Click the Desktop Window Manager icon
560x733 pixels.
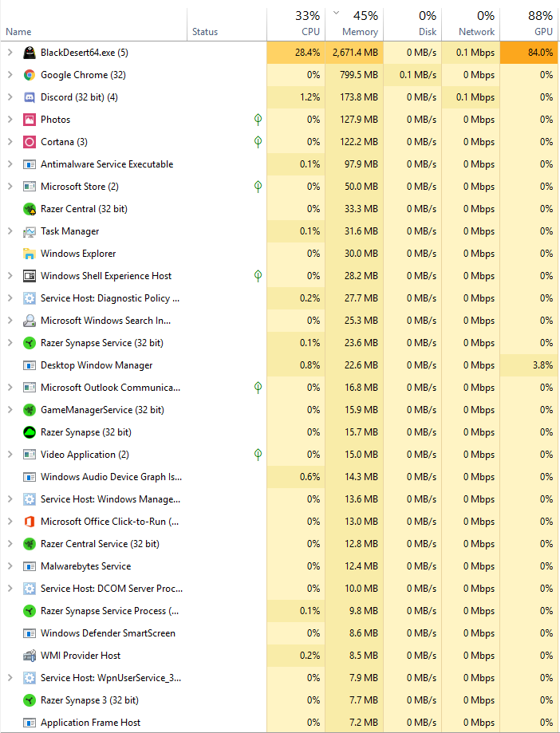point(30,365)
